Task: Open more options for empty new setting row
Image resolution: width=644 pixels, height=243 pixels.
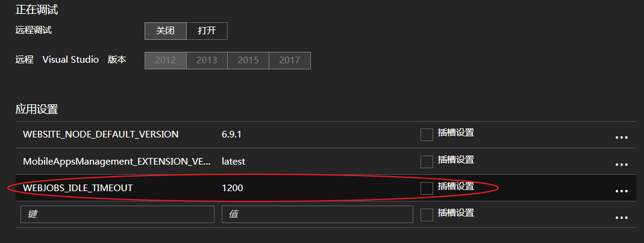Action: (621, 218)
